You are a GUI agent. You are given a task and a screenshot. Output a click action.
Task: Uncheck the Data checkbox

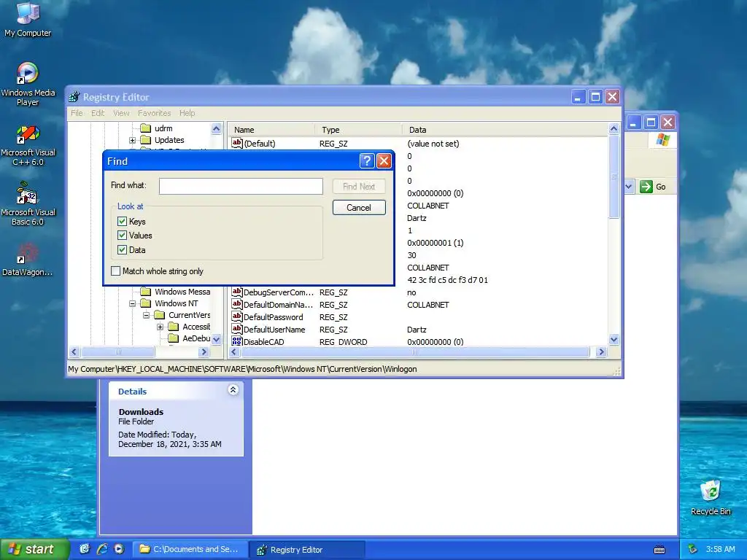(122, 249)
